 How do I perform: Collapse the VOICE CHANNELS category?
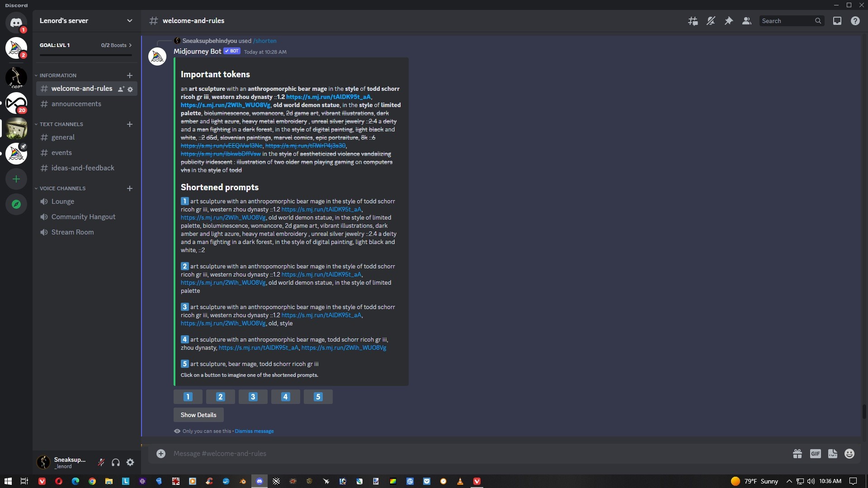point(62,188)
